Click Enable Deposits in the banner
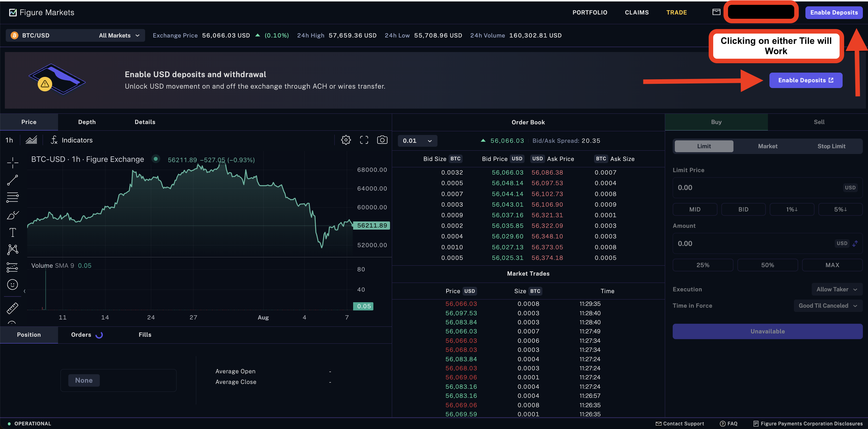Image resolution: width=868 pixels, height=429 pixels. click(x=806, y=80)
